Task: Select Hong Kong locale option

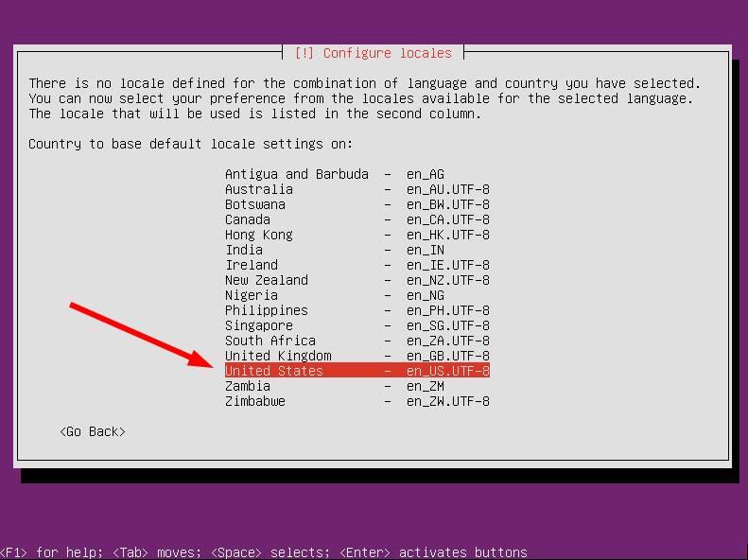Action: [357, 235]
